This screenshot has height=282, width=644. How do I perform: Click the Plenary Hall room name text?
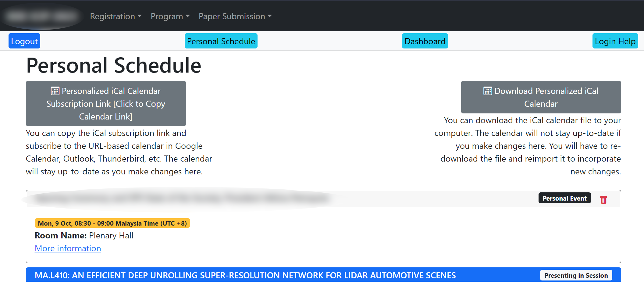point(111,236)
